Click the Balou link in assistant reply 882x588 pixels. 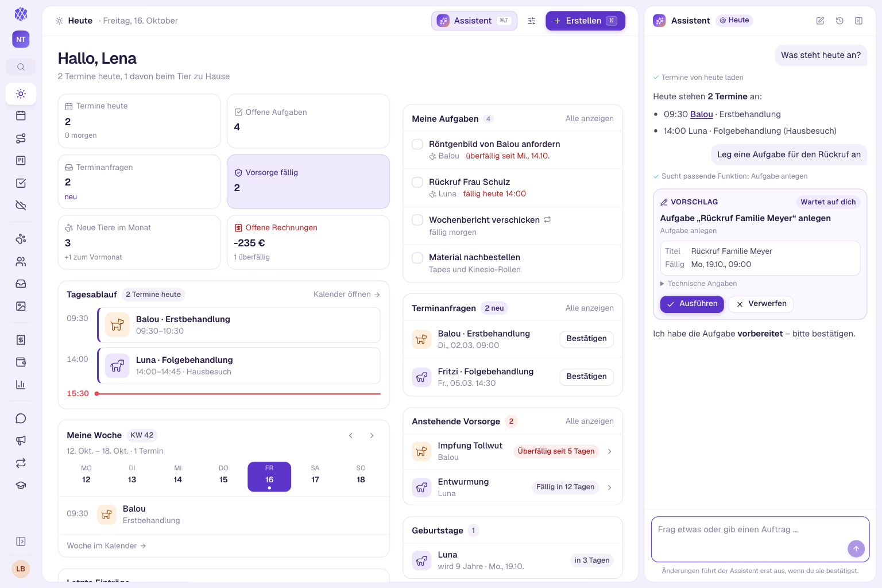701,114
